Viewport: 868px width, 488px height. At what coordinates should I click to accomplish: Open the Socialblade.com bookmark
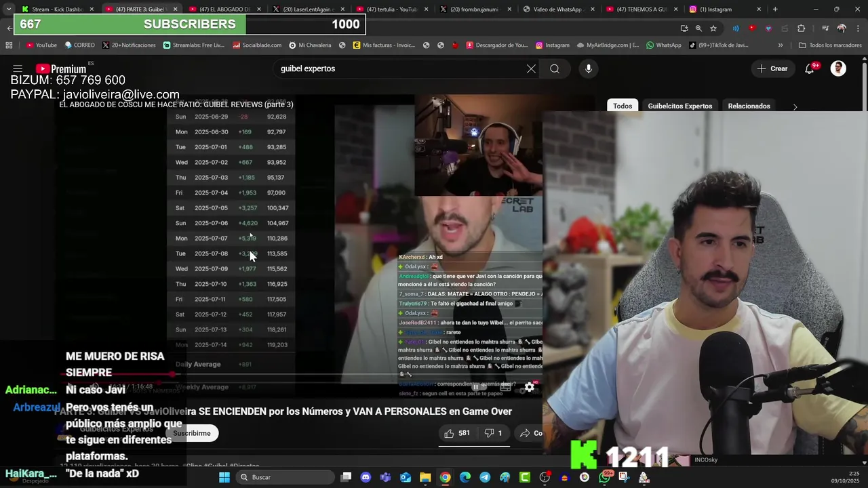tap(257, 45)
